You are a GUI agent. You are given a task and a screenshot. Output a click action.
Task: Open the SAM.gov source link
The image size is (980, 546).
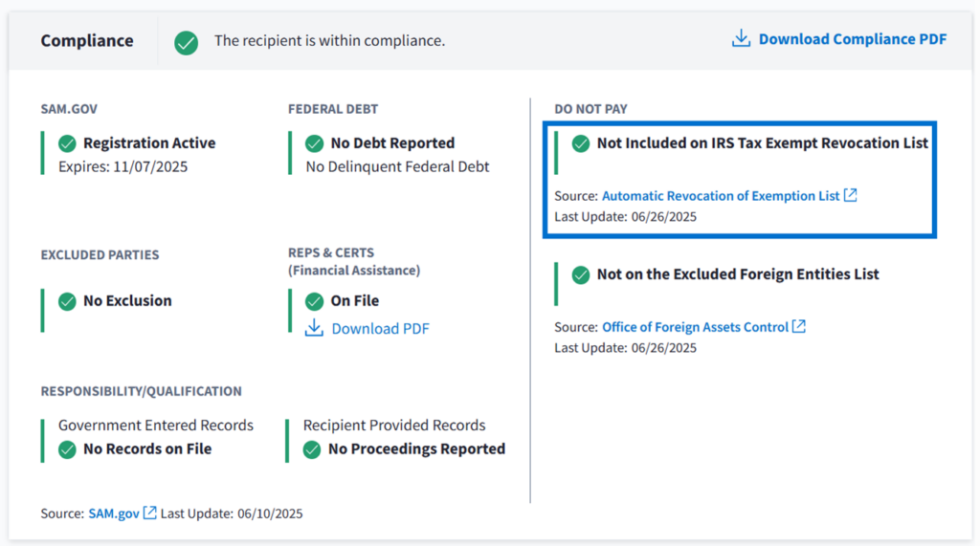[x=114, y=513]
